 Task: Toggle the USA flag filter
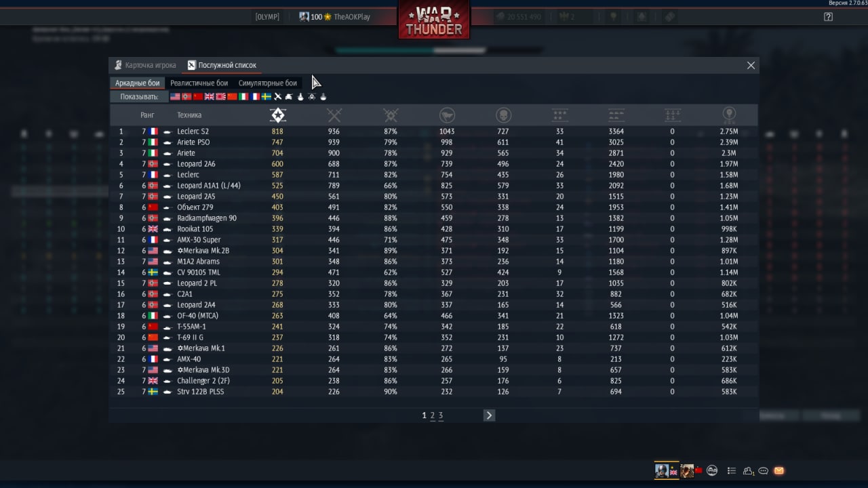click(x=175, y=96)
